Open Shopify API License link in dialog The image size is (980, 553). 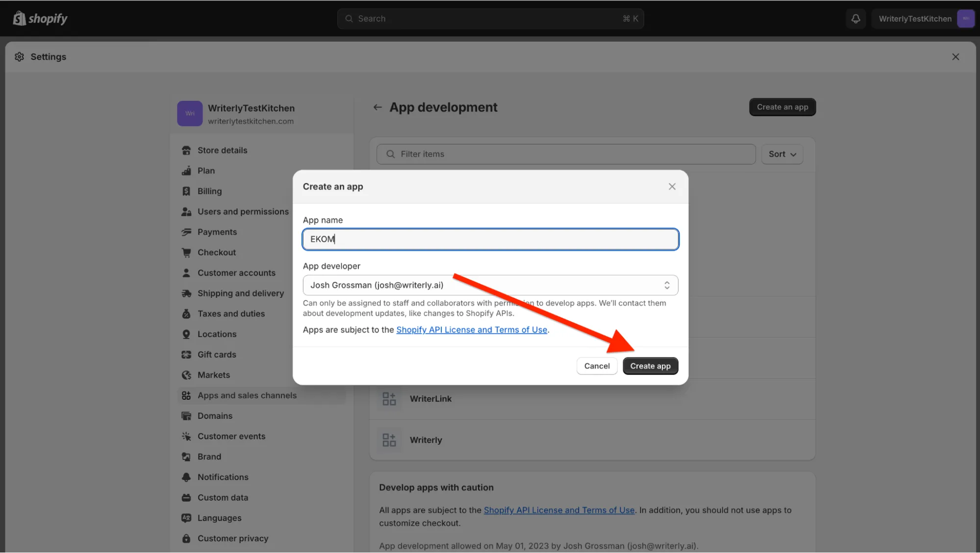[x=472, y=330]
